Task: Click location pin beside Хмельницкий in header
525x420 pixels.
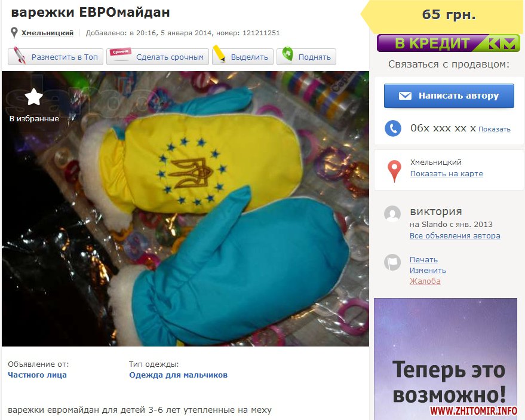Action: [x=14, y=33]
